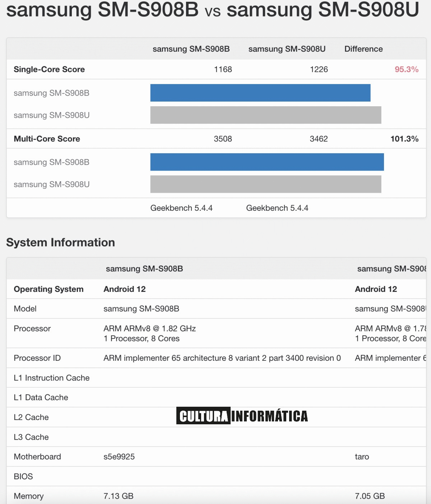
Task: Click the second Geekbench 5.4.4 version text
Action: [277, 208]
